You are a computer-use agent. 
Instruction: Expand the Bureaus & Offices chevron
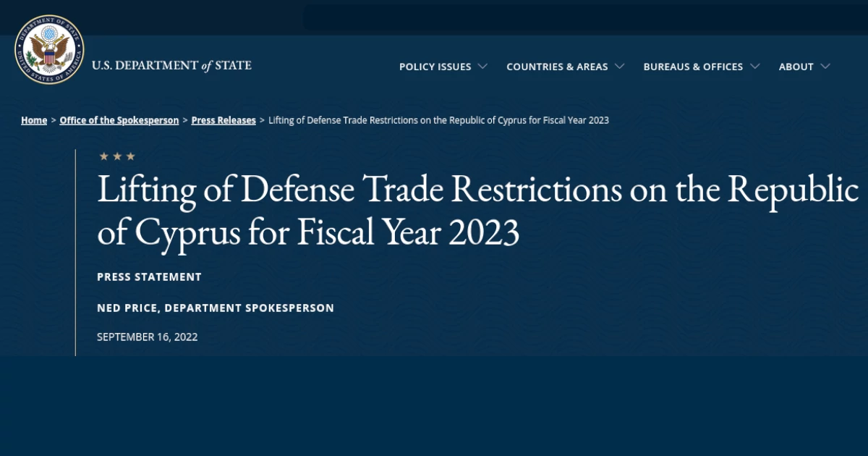754,67
